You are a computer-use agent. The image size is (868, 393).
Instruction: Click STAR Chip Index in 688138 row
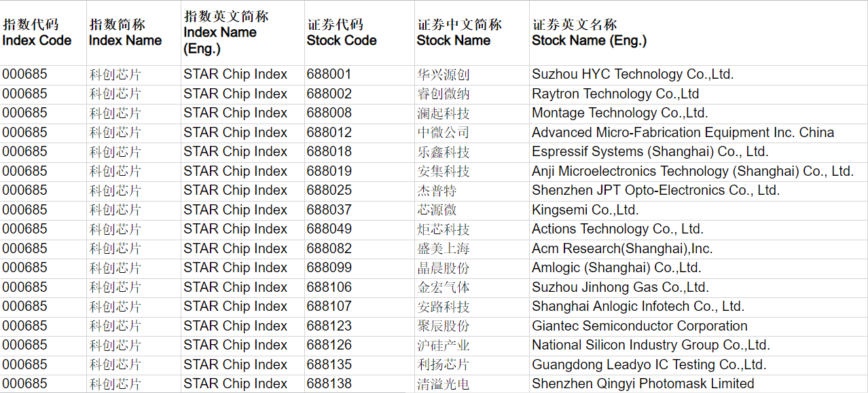[235, 383]
